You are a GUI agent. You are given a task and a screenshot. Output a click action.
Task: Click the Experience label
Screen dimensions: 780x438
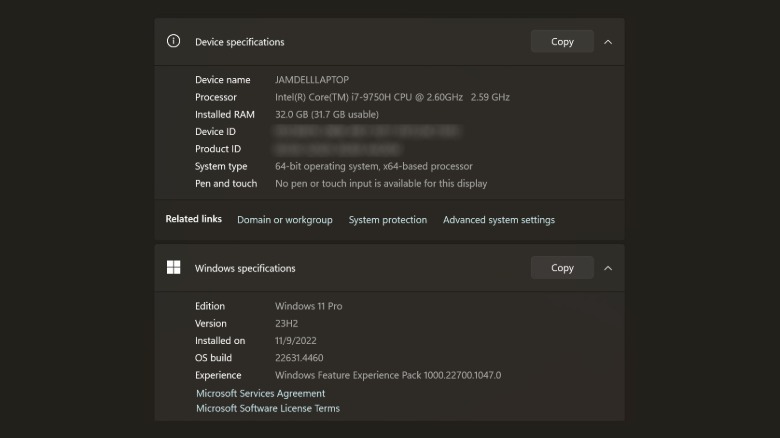pyautogui.click(x=218, y=375)
